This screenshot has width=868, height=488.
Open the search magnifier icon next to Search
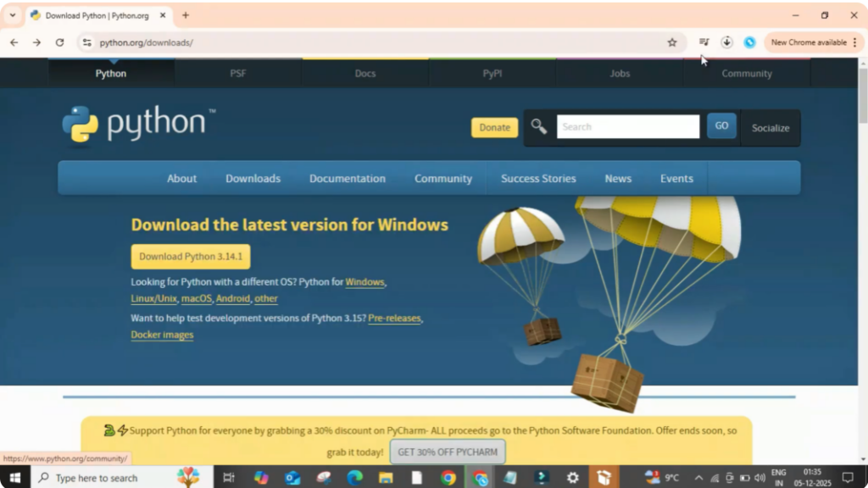538,125
